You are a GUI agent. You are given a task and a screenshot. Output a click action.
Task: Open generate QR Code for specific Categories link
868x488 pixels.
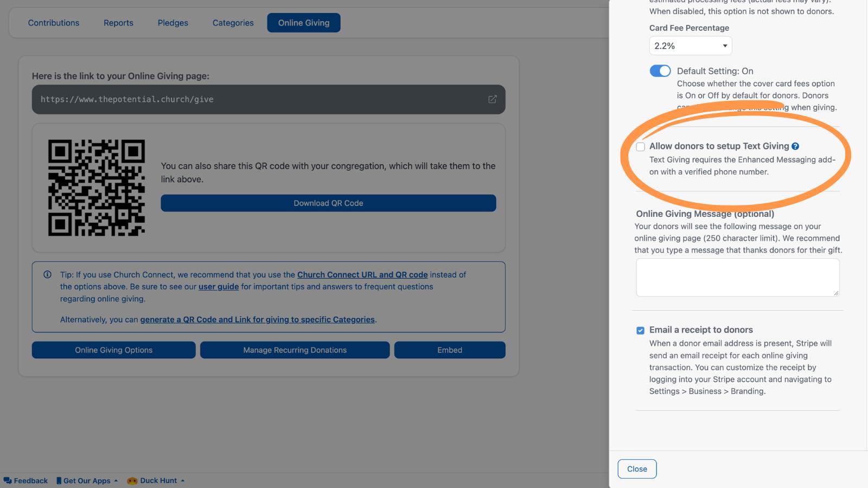click(258, 320)
